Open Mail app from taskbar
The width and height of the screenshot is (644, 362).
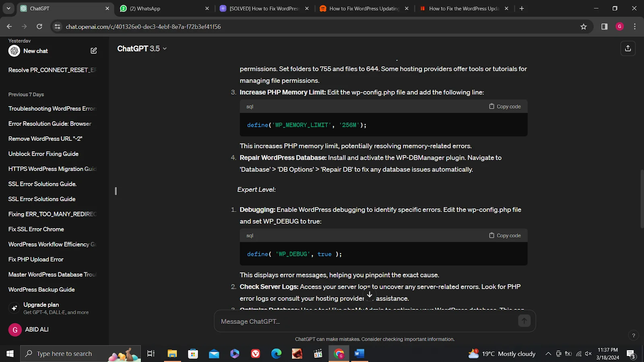(x=214, y=354)
